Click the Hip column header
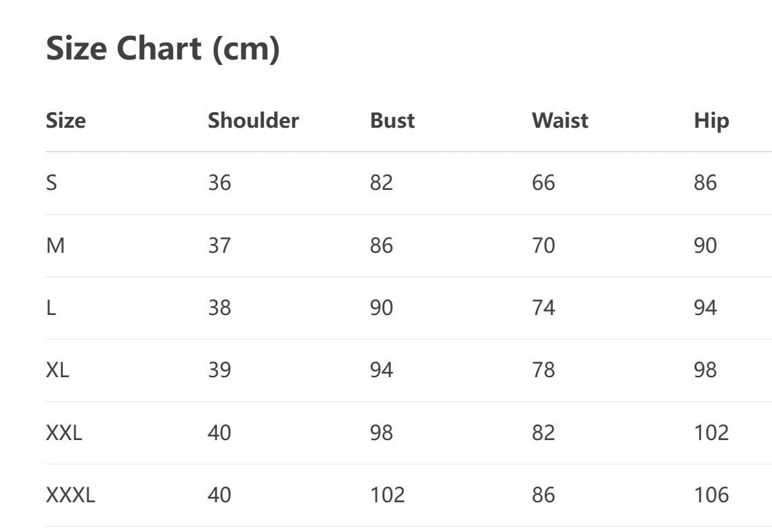This screenshot has height=532, width=772. [711, 120]
